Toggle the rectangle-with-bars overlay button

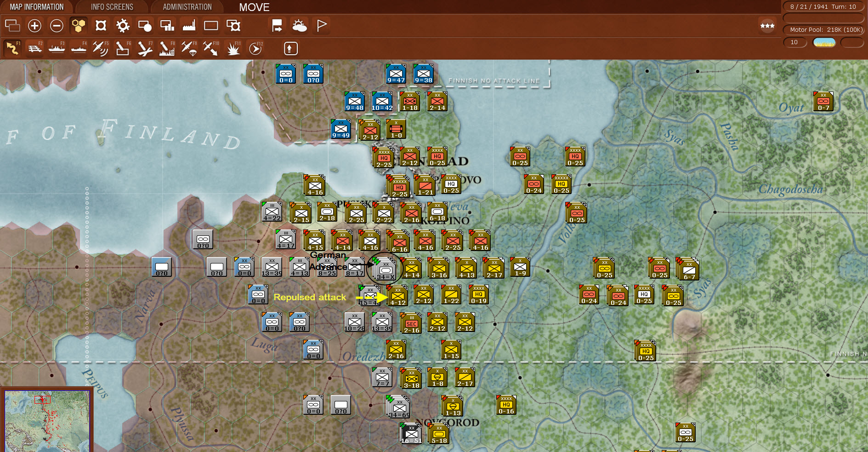pyautogui.click(x=167, y=26)
